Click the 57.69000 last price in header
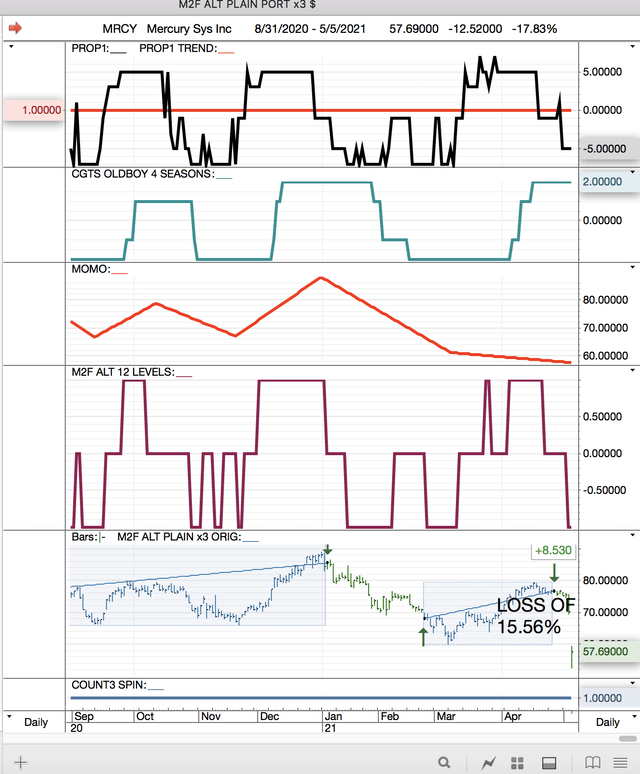This screenshot has height=774, width=640. click(x=414, y=29)
